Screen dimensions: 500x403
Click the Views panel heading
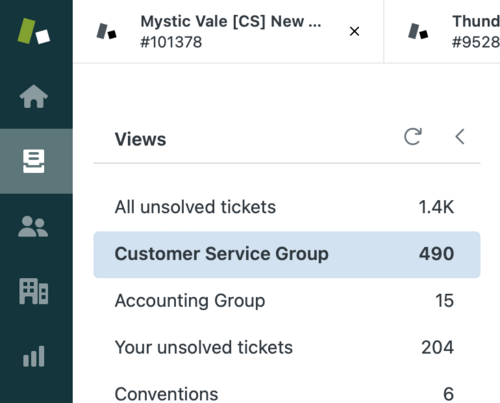(x=140, y=139)
